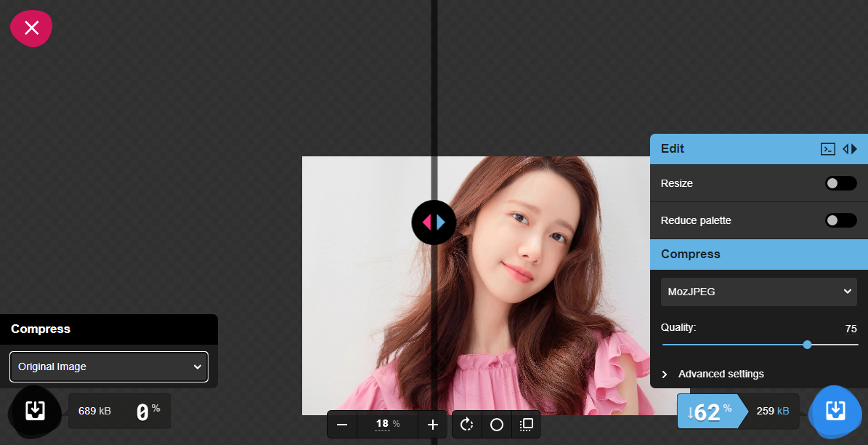Zoom out with the minus button

(342, 425)
